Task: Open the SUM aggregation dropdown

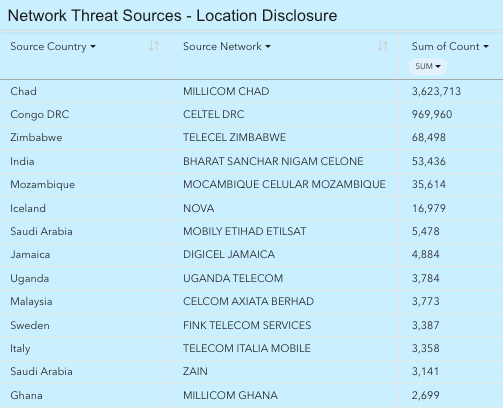Action: [x=428, y=66]
